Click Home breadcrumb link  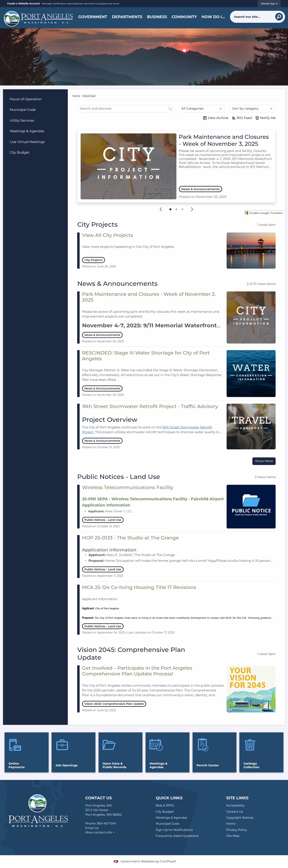coord(76,96)
